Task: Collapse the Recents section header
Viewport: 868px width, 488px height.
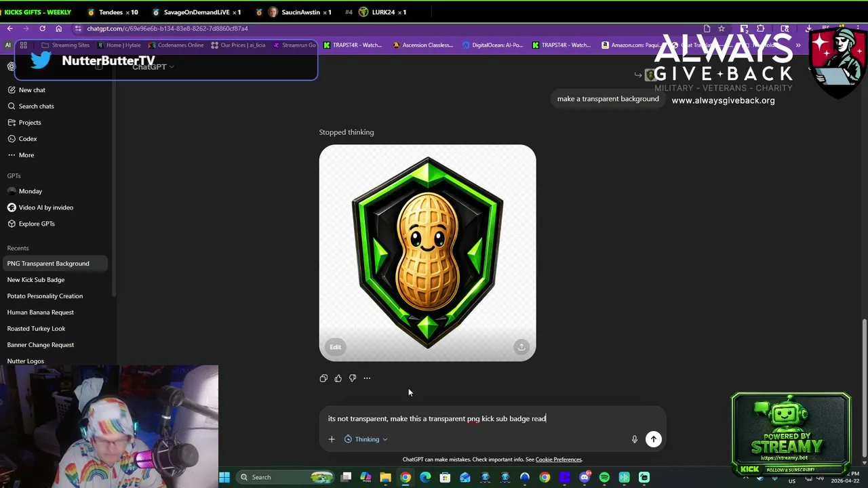Action: tap(18, 248)
